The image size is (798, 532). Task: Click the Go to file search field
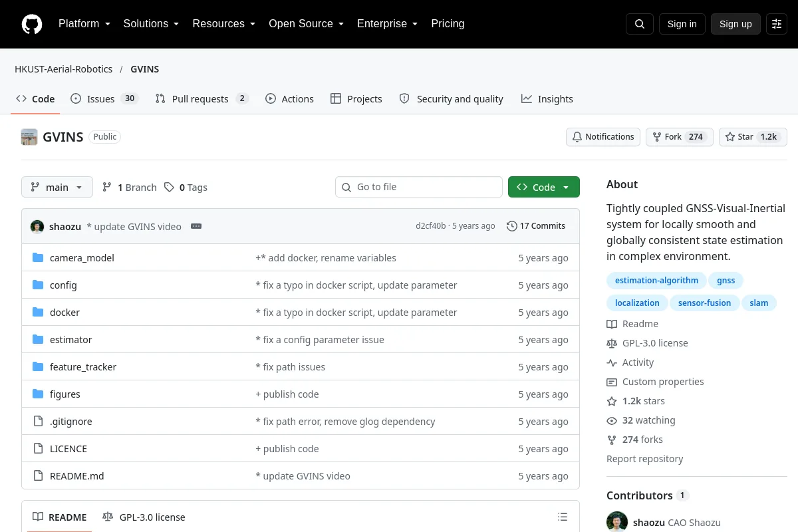[419, 188]
